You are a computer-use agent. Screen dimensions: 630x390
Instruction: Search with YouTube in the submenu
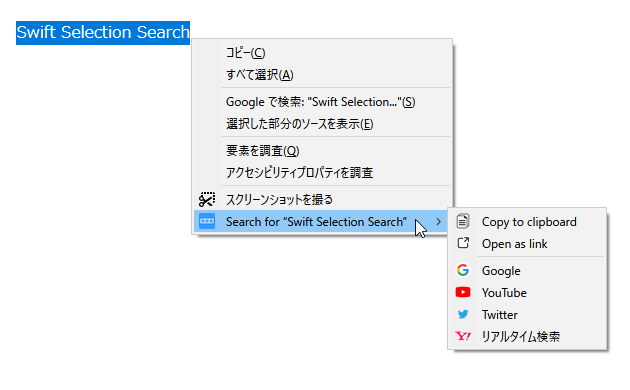tap(527, 292)
